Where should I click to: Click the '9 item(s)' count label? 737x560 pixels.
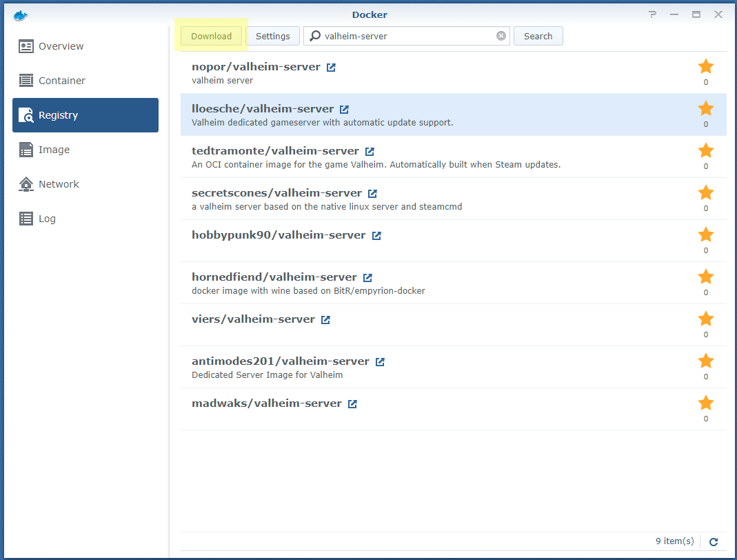[674, 541]
